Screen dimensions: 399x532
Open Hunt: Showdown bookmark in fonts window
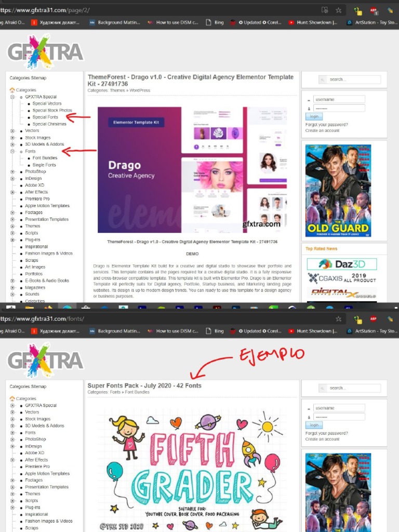pyautogui.click(x=313, y=331)
